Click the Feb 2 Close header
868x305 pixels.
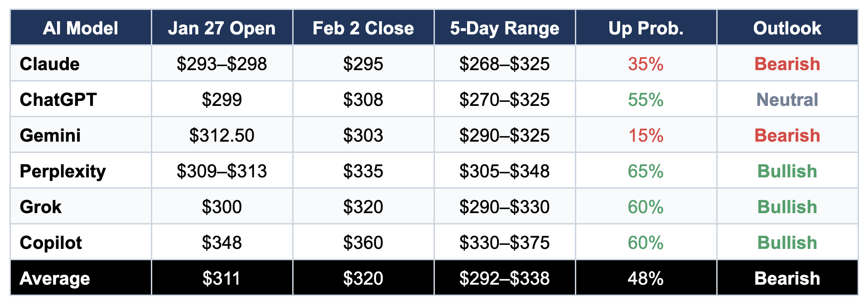coord(363,28)
